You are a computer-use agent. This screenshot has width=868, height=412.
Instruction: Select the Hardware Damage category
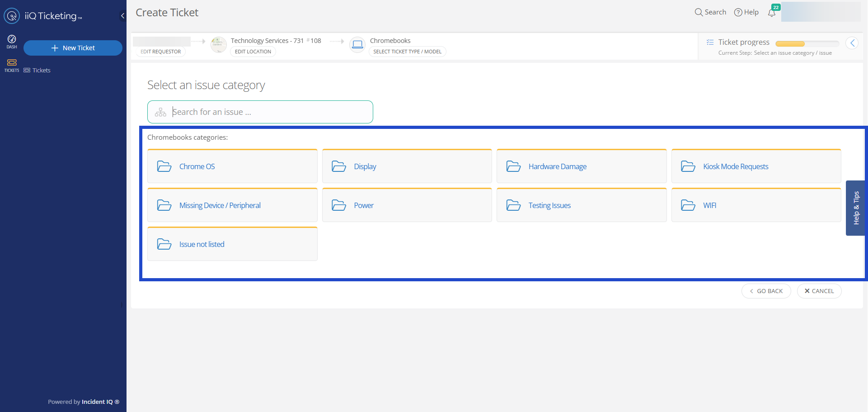(581, 166)
